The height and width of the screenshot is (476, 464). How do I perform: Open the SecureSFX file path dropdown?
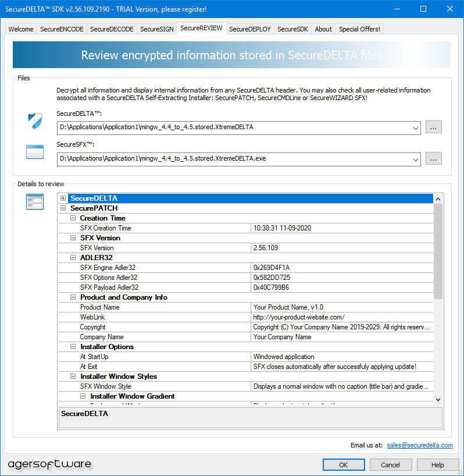tap(416, 159)
